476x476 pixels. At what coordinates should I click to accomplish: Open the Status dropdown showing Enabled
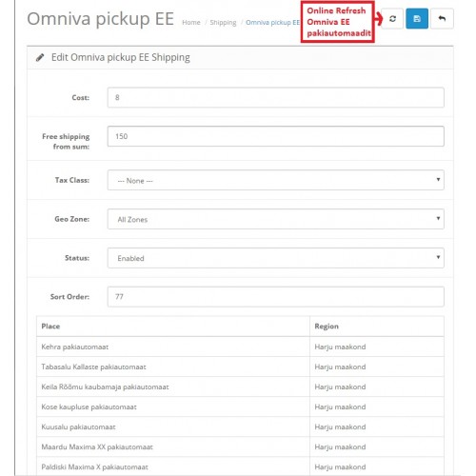tap(275, 258)
